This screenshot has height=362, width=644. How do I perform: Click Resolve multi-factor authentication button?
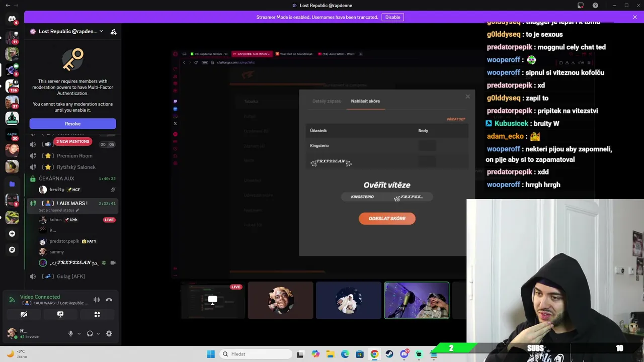[72, 124]
